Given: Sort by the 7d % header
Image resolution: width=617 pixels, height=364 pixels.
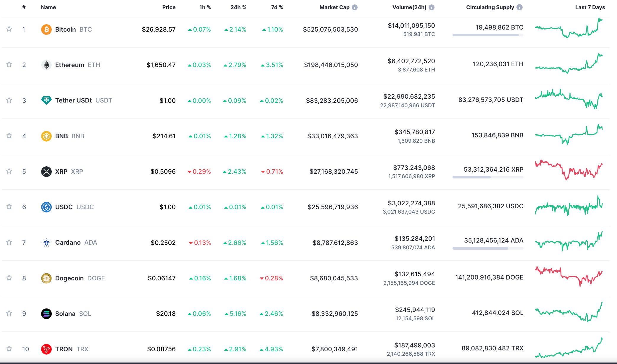Looking at the screenshot, I should tap(277, 7).
